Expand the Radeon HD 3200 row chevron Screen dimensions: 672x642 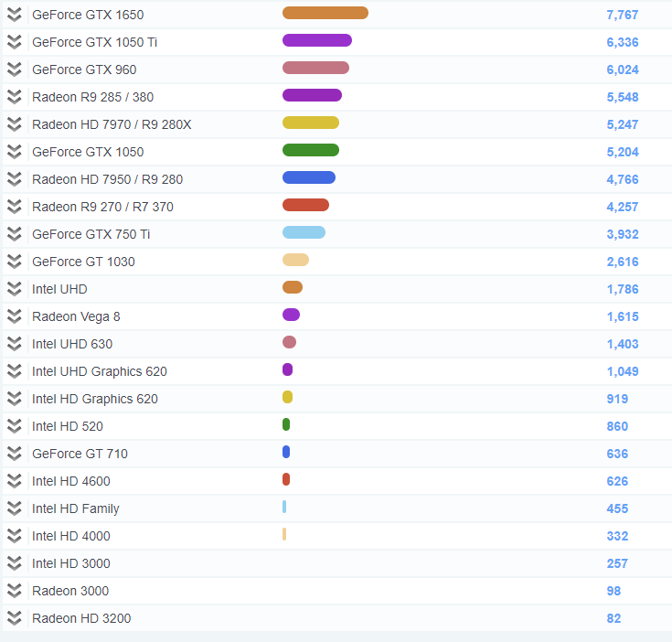pos(14,618)
